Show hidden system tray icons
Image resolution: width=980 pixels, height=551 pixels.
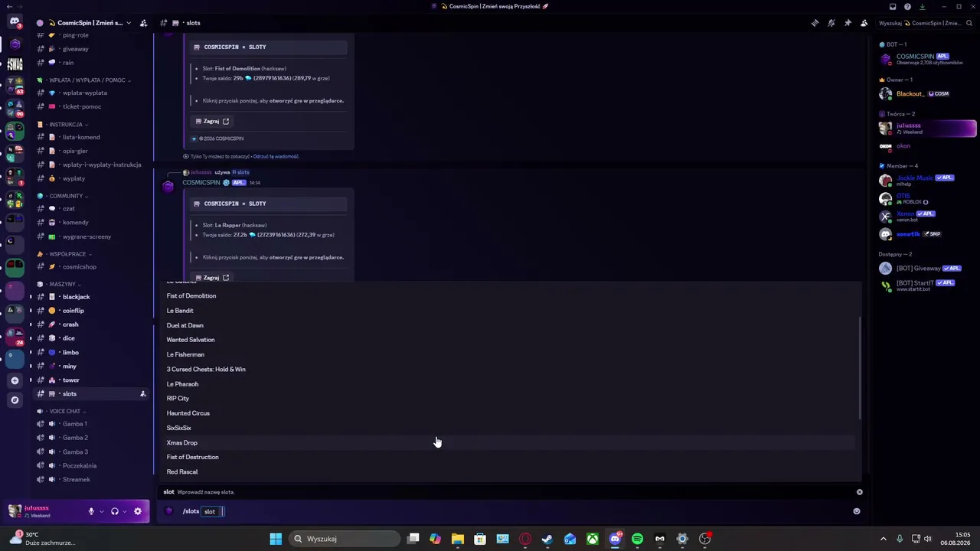point(884,539)
